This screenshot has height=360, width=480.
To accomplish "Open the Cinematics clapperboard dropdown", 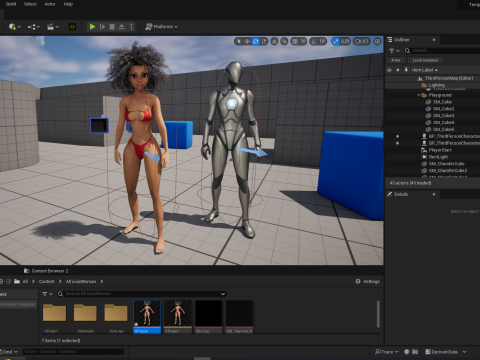I will click(53, 27).
